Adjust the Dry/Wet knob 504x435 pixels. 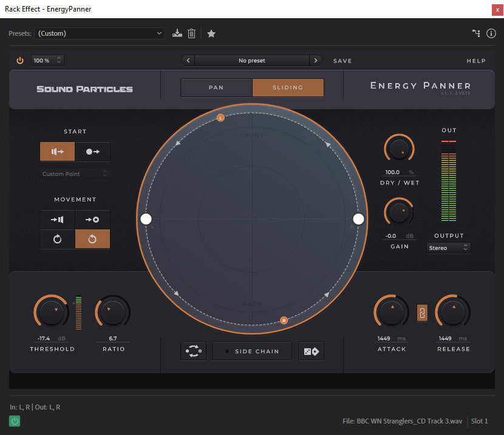(x=399, y=149)
